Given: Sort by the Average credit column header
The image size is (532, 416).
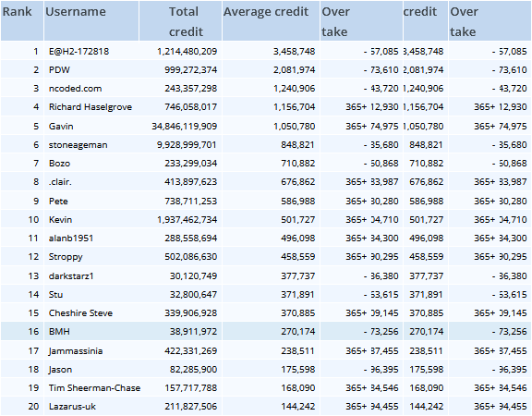Looking at the screenshot, I should (x=266, y=12).
